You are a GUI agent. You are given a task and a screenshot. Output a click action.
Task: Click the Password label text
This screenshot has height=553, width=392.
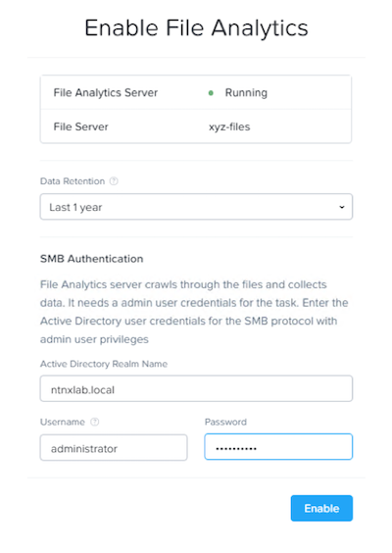click(225, 422)
